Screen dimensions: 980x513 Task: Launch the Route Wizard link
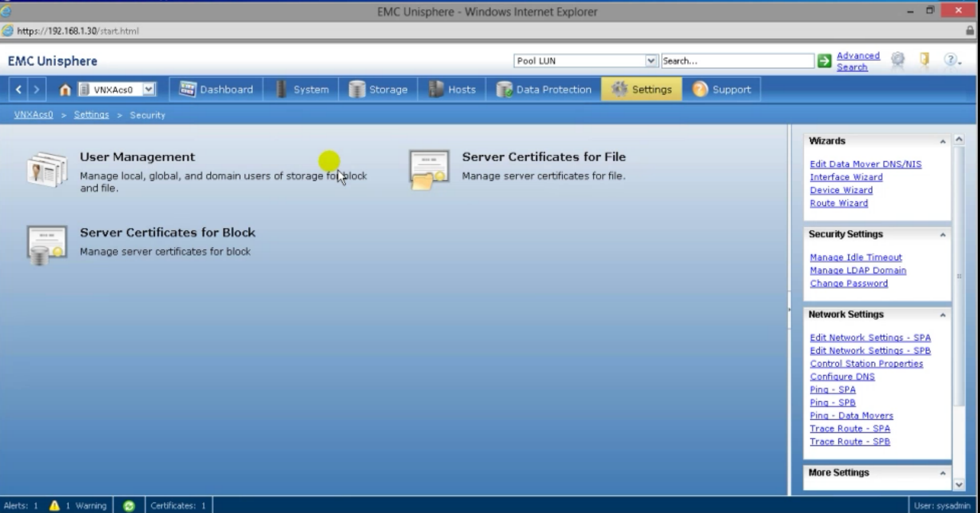point(839,203)
